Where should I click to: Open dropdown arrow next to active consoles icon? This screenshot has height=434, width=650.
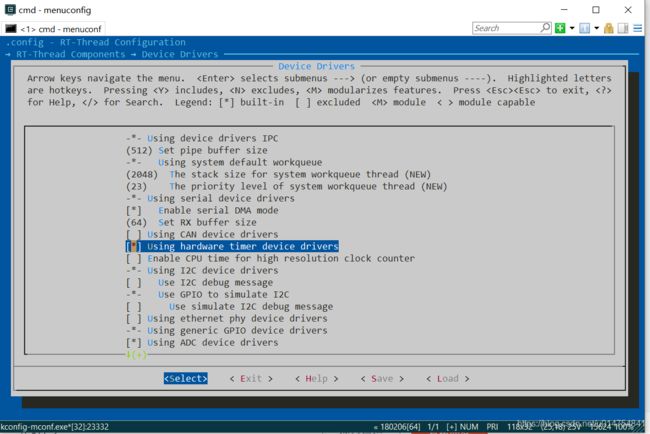pyautogui.click(x=597, y=28)
